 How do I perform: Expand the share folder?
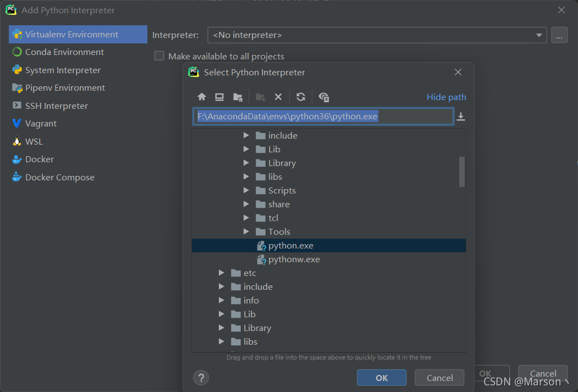246,204
